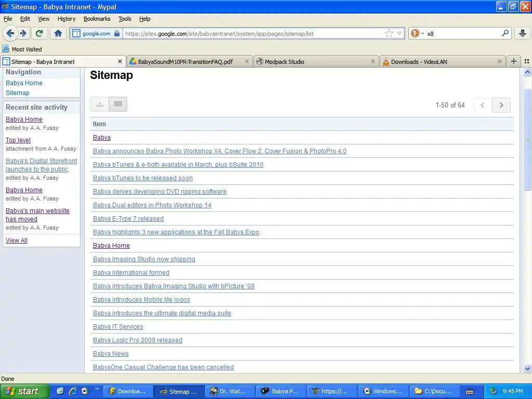Close the BabyaSoundM10PR-TransitionFAQ.pdf tab
Viewport: 532px width, 399px height.
pyautogui.click(x=247, y=61)
